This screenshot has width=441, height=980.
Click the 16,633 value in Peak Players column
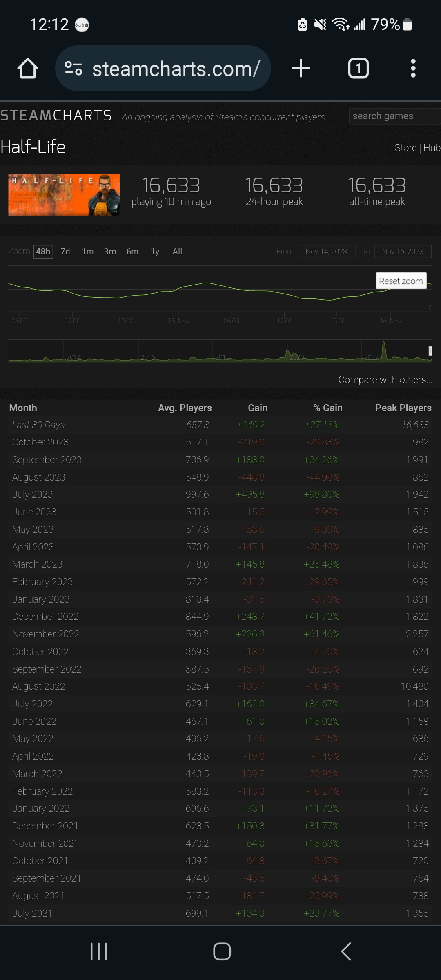415,425
